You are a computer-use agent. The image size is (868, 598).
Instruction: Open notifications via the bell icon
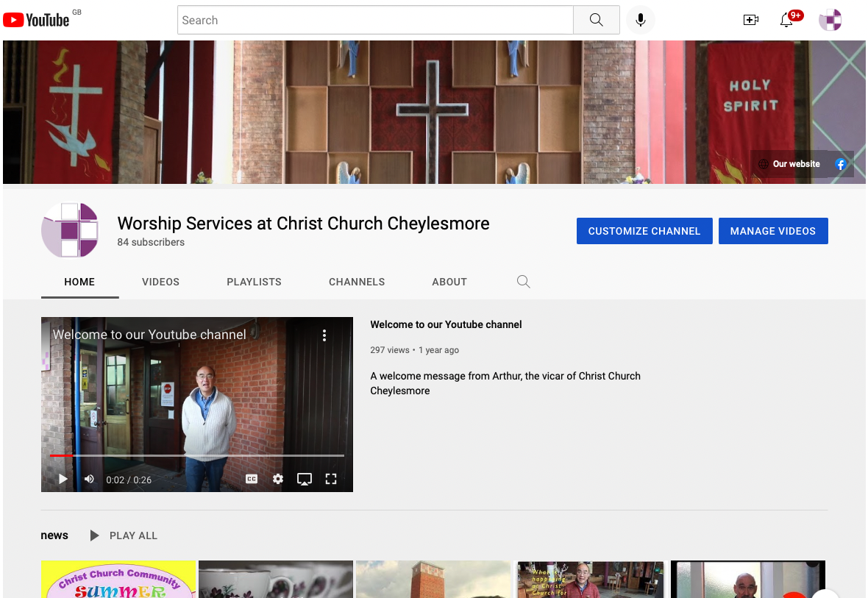[786, 20]
